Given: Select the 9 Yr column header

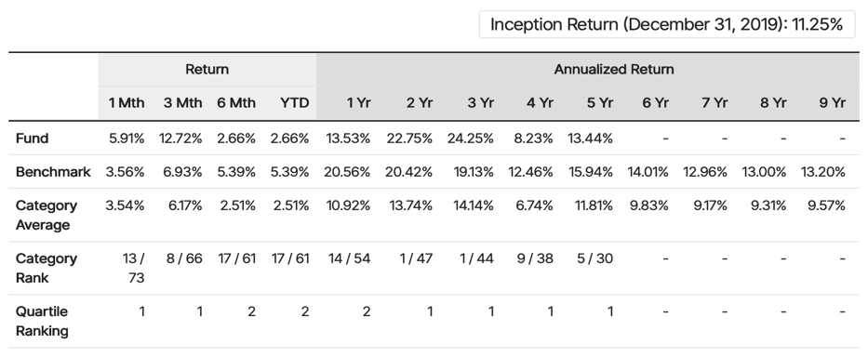Looking at the screenshot, I should pos(832,103).
